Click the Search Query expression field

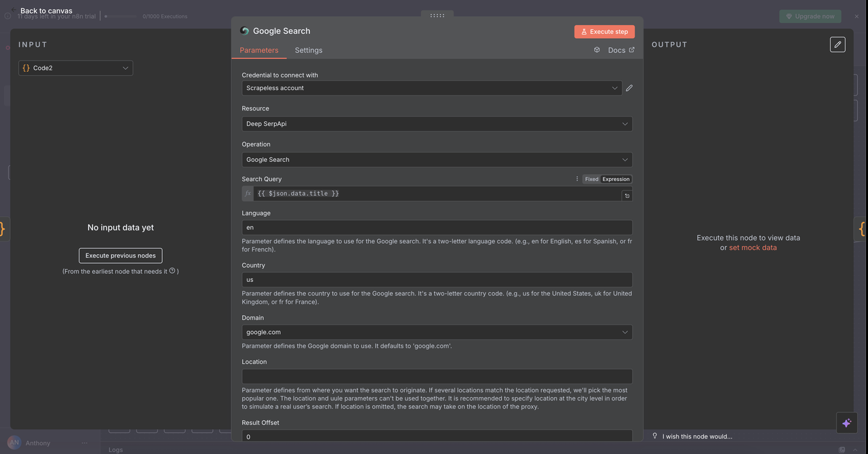[437, 194]
